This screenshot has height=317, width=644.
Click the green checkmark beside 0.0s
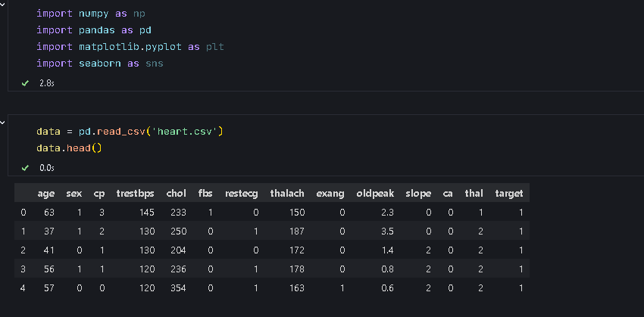coord(25,168)
